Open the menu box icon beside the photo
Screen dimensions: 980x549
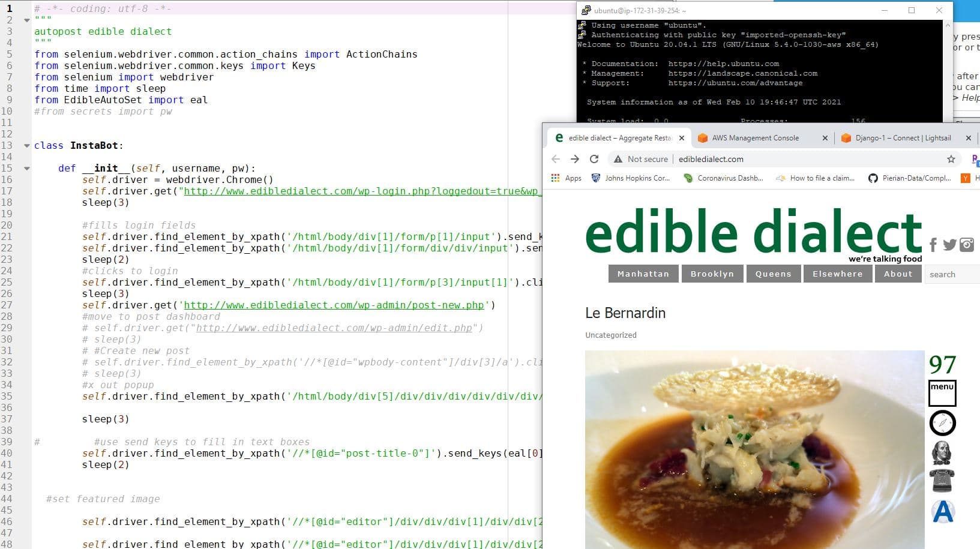click(942, 393)
